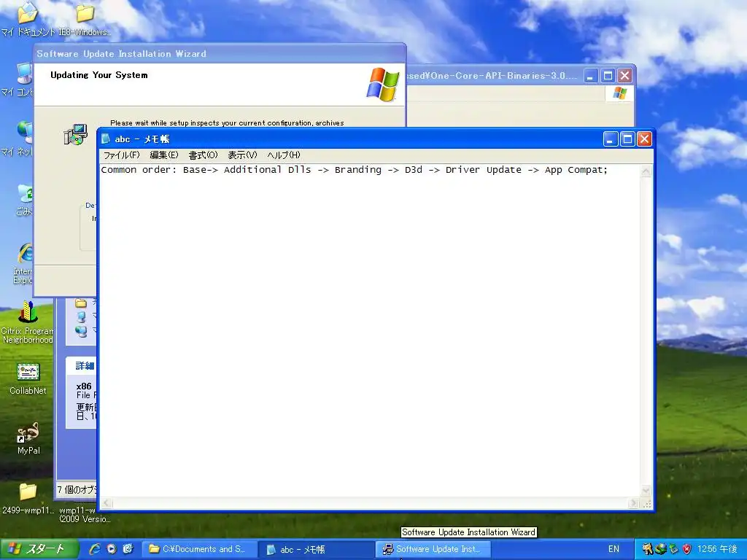Viewport: 747px width, 560px height.
Task: Select the MyPal desktop shortcut
Action: click(x=28, y=438)
